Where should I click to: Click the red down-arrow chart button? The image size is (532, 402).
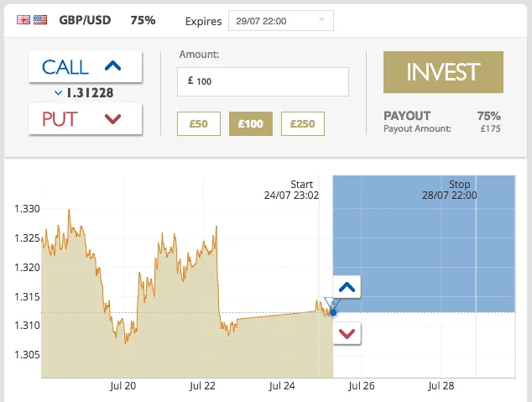click(347, 334)
